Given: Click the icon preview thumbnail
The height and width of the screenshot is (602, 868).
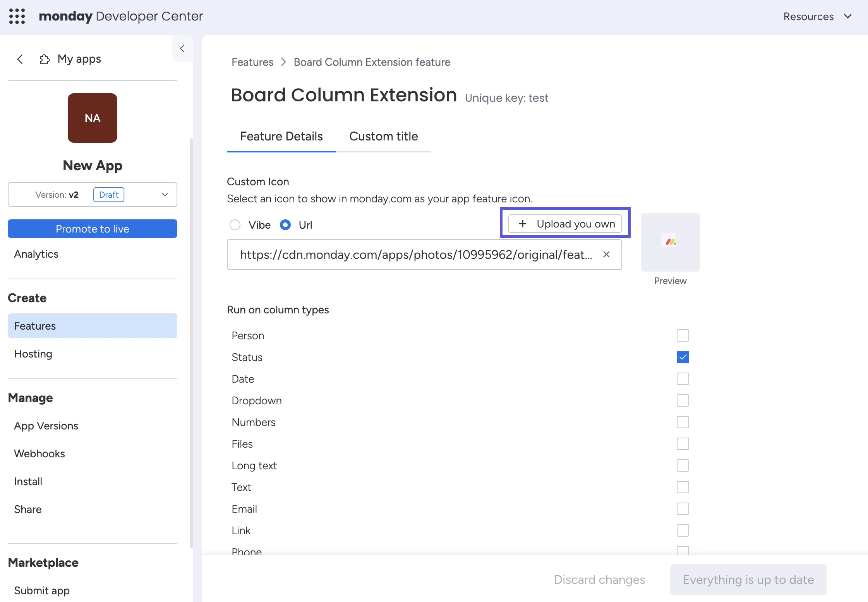Looking at the screenshot, I should coord(671,242).
